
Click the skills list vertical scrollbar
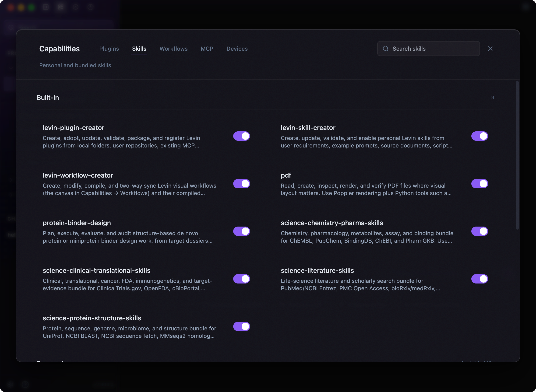click(x=517, y=155)
